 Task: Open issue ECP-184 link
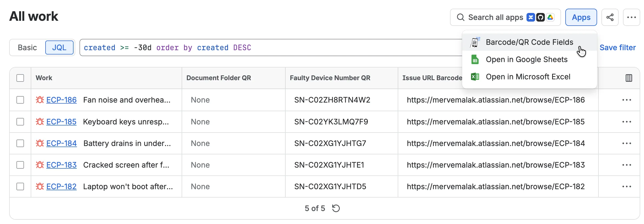[61, 143]
